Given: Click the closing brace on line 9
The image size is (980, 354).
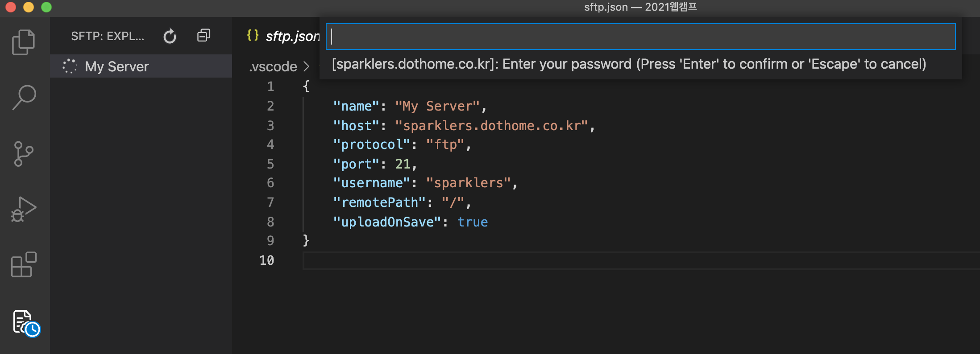Looking at the screenshot, I should coord(306,241).
